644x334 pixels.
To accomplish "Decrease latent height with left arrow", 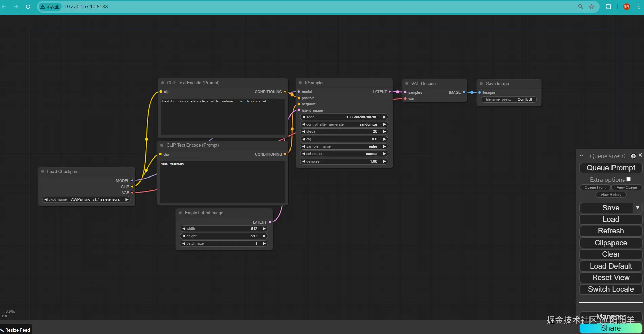I will [184, 236].
